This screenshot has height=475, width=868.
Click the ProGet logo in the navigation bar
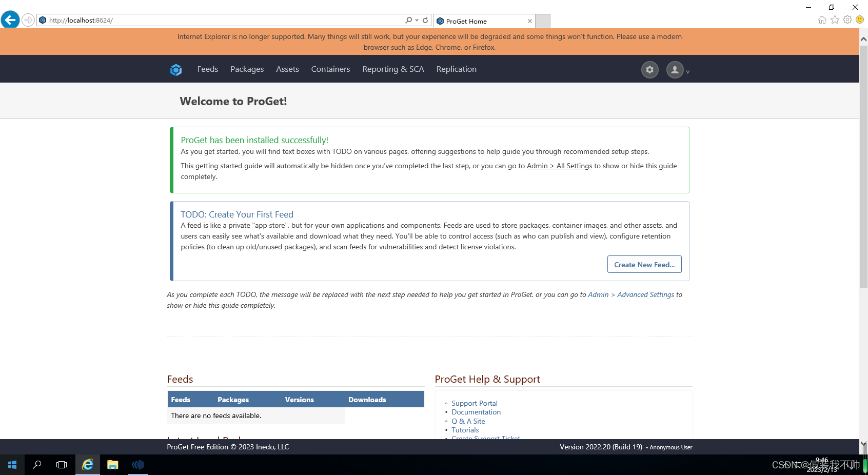click(x=176, y=70)
